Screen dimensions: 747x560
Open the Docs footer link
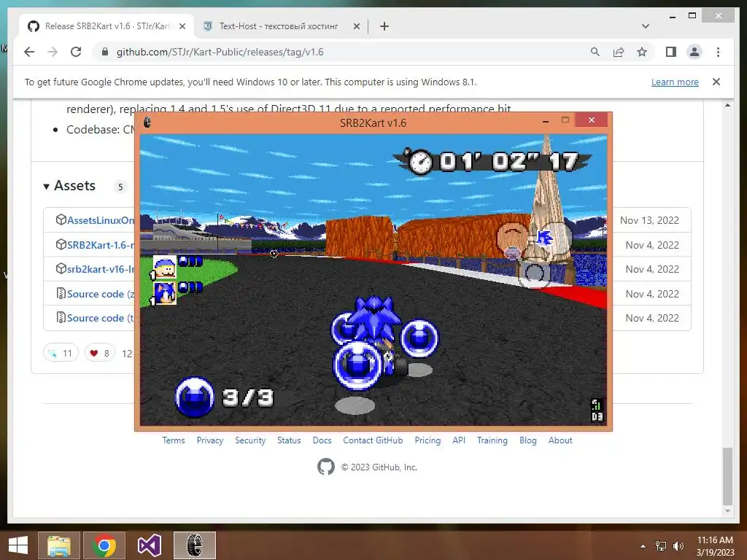(322, 440)
